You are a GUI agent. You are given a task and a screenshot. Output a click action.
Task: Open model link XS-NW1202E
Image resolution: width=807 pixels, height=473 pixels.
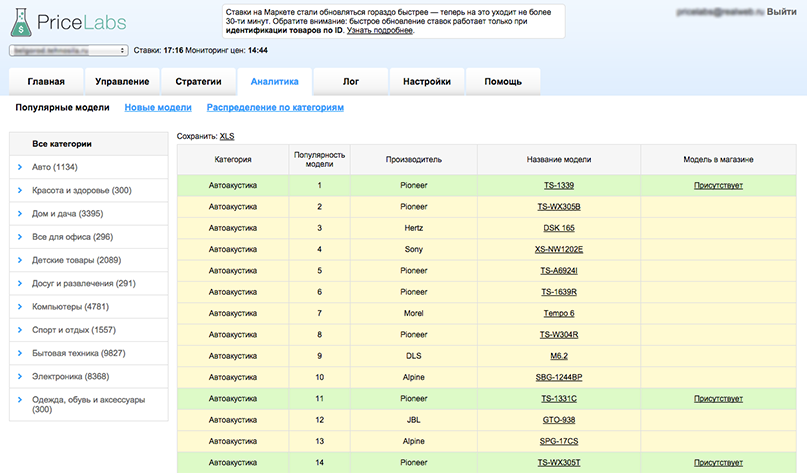coord(559,249)
